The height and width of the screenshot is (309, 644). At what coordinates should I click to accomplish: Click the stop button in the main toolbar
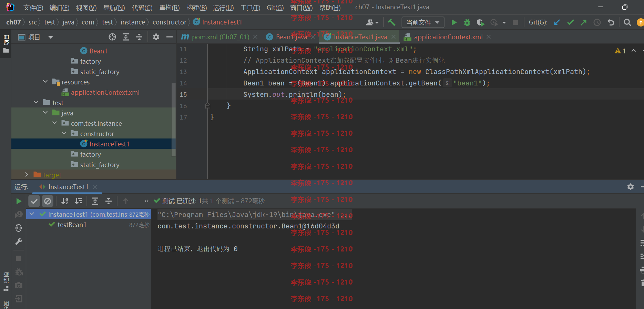[515, 22]
